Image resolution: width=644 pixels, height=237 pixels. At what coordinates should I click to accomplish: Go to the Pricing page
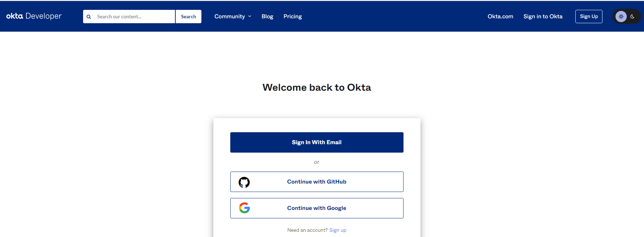click(x=293, y=17)
